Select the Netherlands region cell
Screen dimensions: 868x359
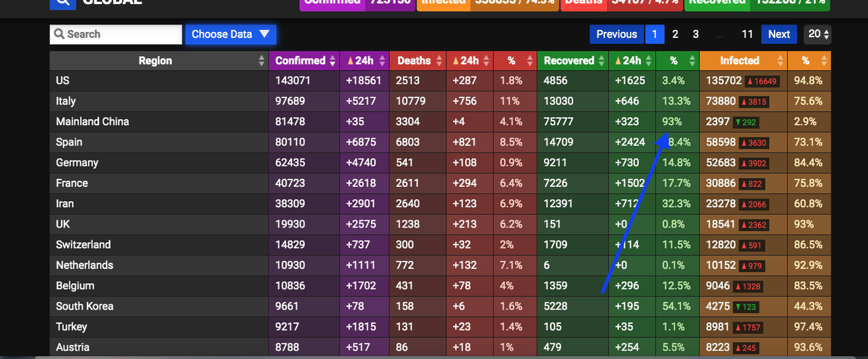159,265
